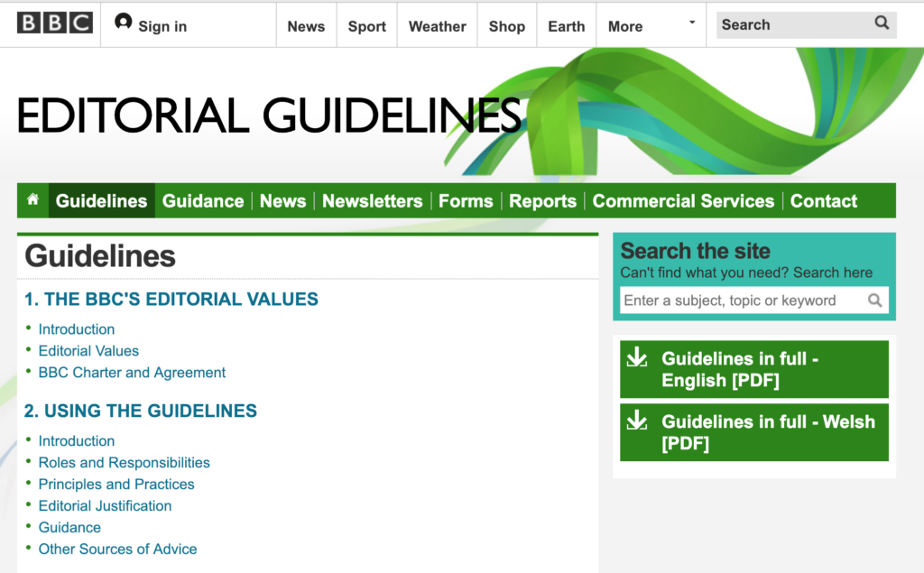Screen dimensions: 924x573
Task: Open the News tab in green navigation bar
Action: click(x=282, y=201)
